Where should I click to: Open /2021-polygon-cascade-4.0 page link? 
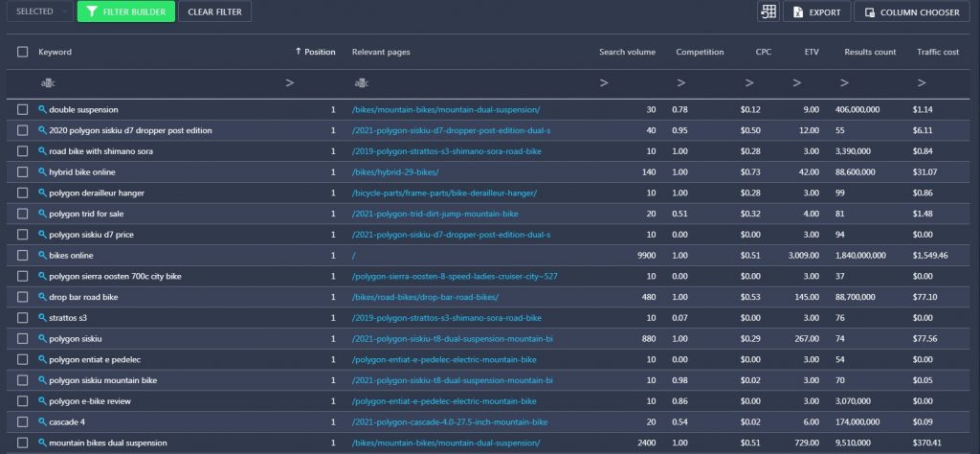click(x=450, y=422)
